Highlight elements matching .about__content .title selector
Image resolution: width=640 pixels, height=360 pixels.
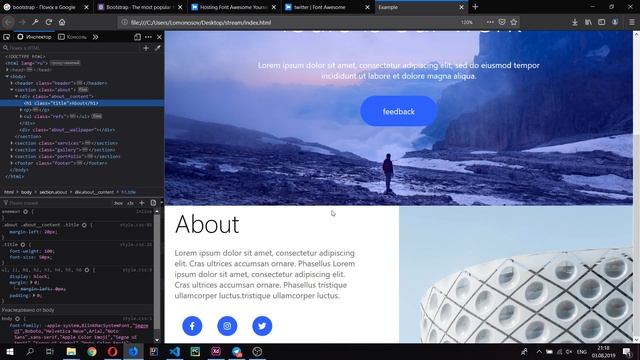pos(84,225)
